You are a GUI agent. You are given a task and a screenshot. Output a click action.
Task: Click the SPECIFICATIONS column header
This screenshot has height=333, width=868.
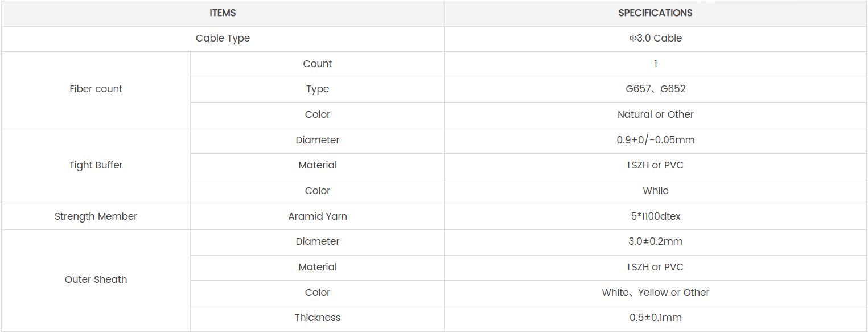pyautogui.click(x=655, y=13)
